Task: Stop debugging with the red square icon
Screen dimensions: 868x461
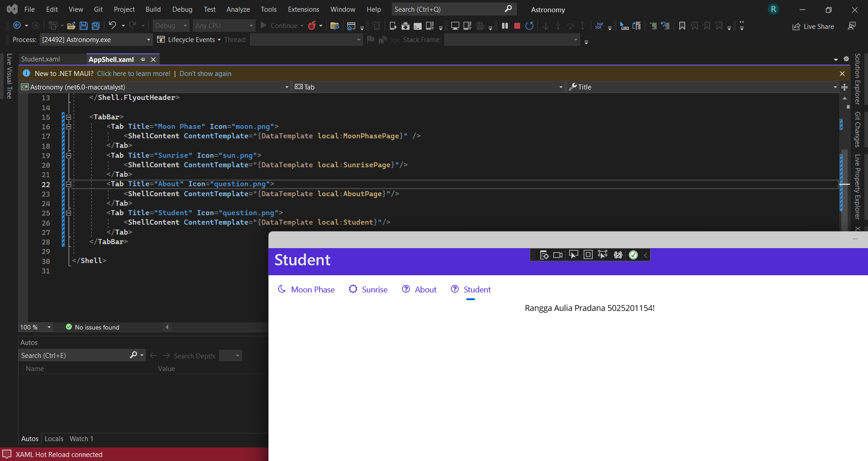Action: 517,26
